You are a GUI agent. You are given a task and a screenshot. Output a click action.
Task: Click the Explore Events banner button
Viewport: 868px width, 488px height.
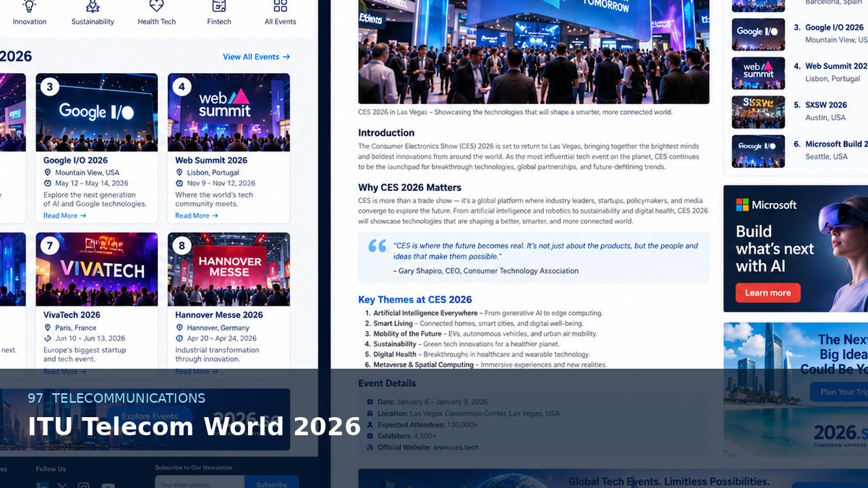(150, 416)
